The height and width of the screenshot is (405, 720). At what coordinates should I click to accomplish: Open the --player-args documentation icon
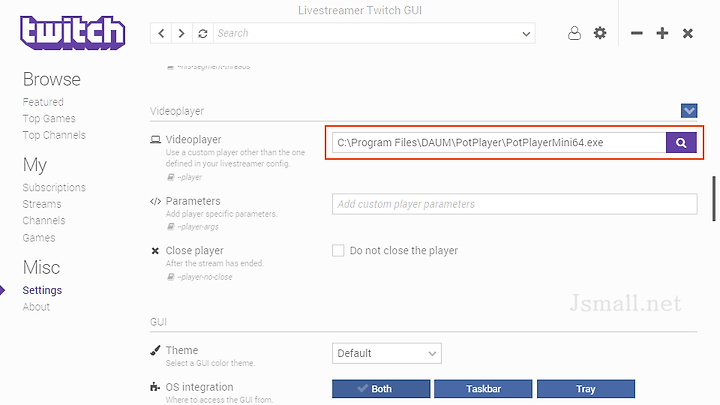170,227
